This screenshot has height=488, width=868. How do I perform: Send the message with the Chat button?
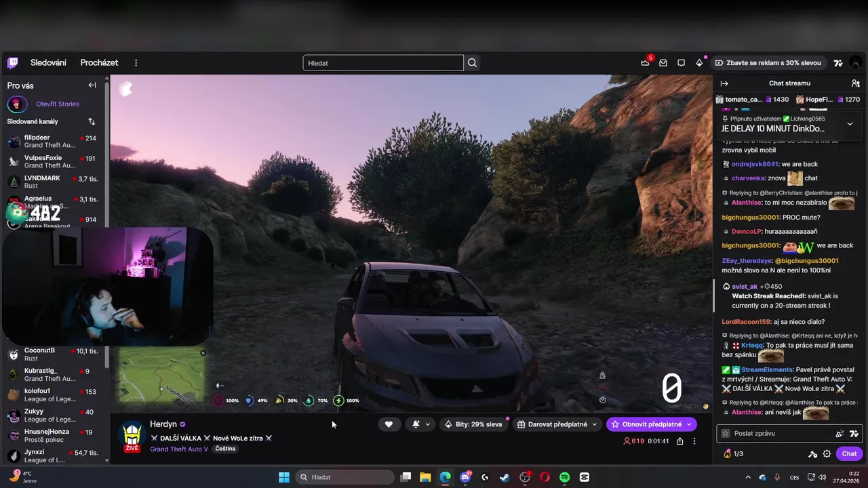[x=849, y=454]
